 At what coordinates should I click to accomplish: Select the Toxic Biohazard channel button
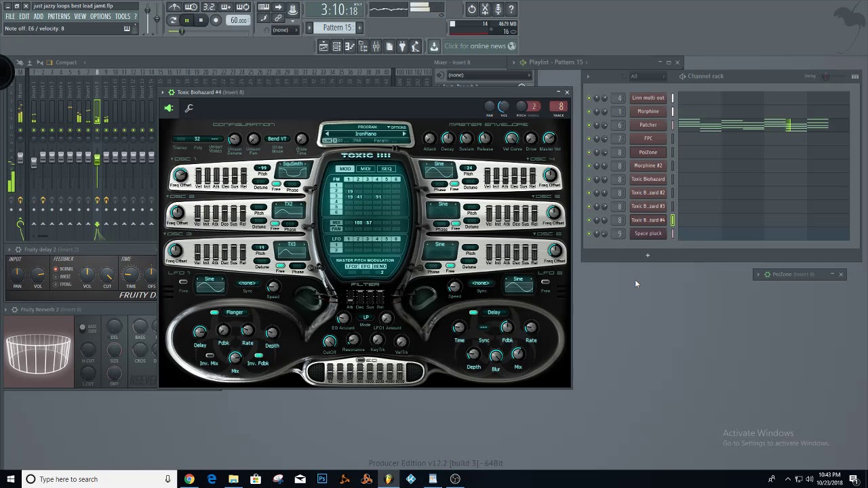click(648, 179)
